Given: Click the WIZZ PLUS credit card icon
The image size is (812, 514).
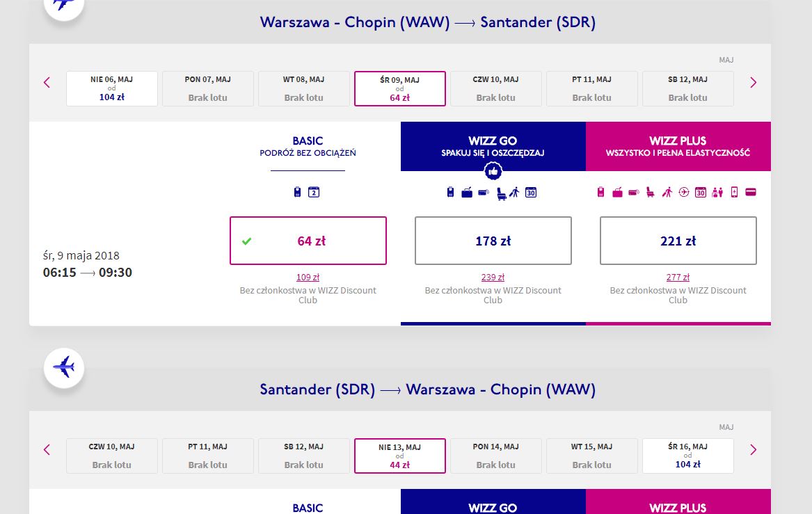Looking at the screenshot, I should click(x=751, y=192).
